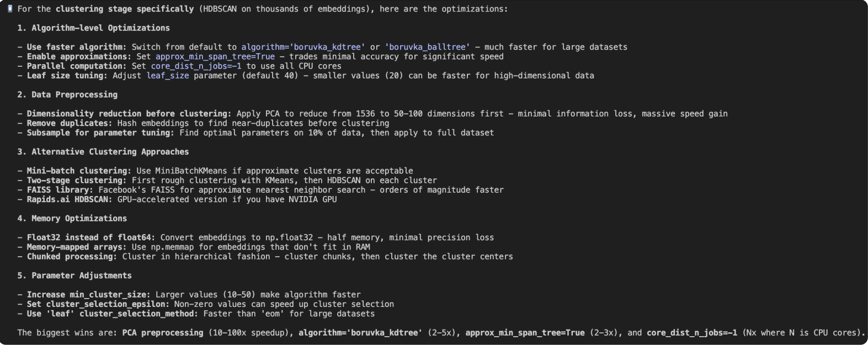Click the 'FAISS library' bullet label

60,190
